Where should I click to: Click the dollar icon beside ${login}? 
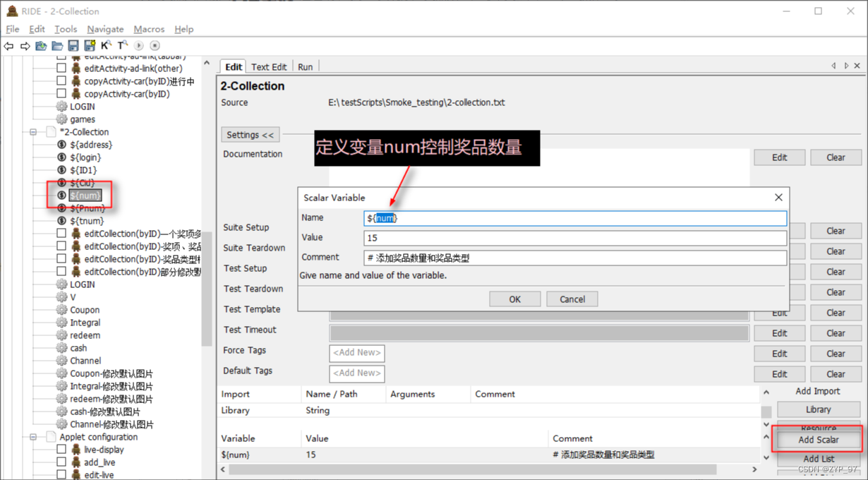pyautogui.click(x=62, y=157)
